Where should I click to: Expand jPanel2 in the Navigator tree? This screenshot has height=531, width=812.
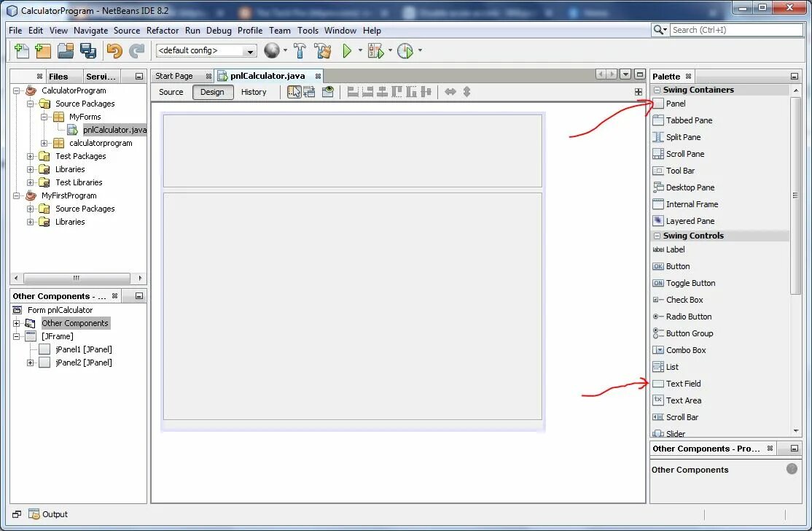(31, 363)
